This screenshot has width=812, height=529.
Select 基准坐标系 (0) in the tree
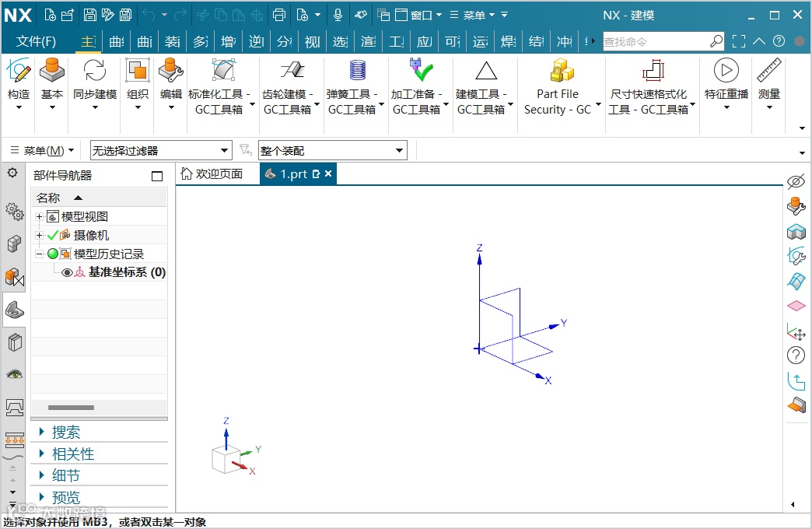[x=127, y=272]
